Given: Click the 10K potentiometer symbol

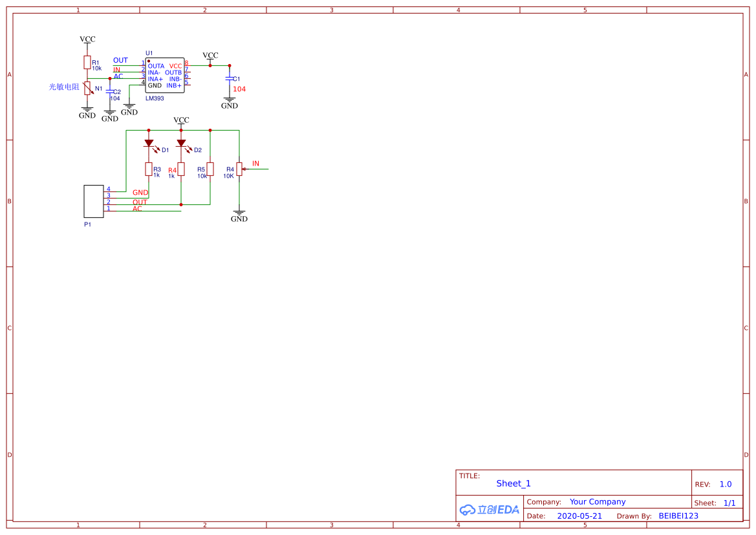Looking at the screenshot, I should tap(239, 169).
